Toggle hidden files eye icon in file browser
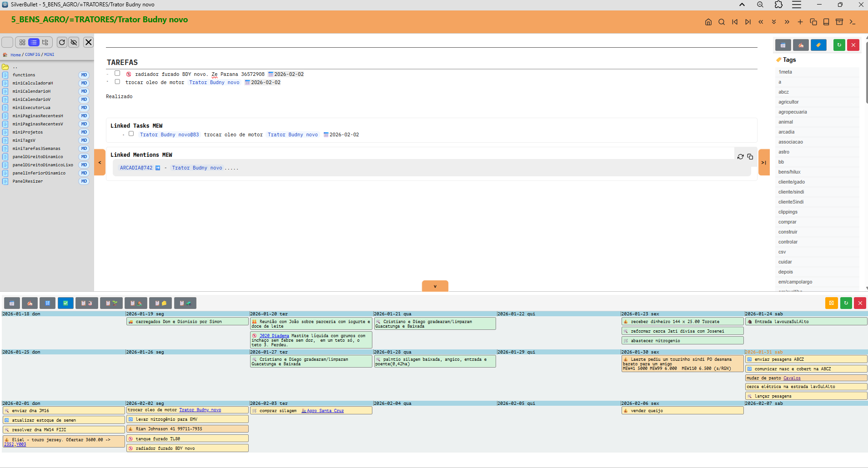 pyautogui.click(x=74, y=42)
